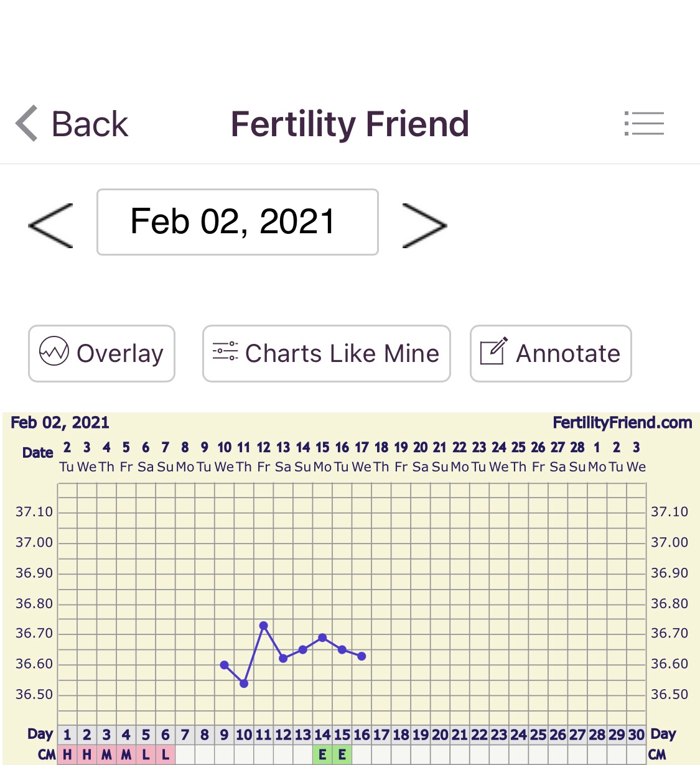Tap the pink L cell for day 6
The image size is (700, 765).
166,755
